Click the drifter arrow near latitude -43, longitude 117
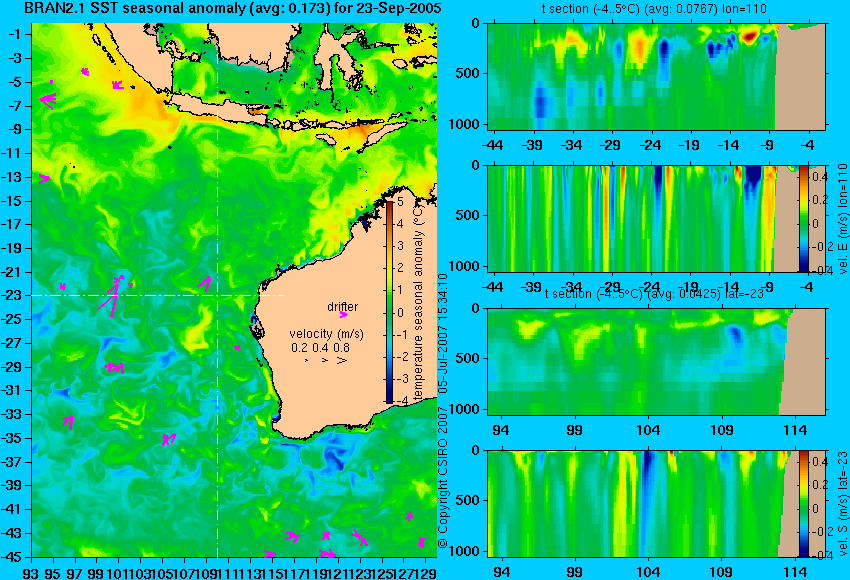 point(293,536)
